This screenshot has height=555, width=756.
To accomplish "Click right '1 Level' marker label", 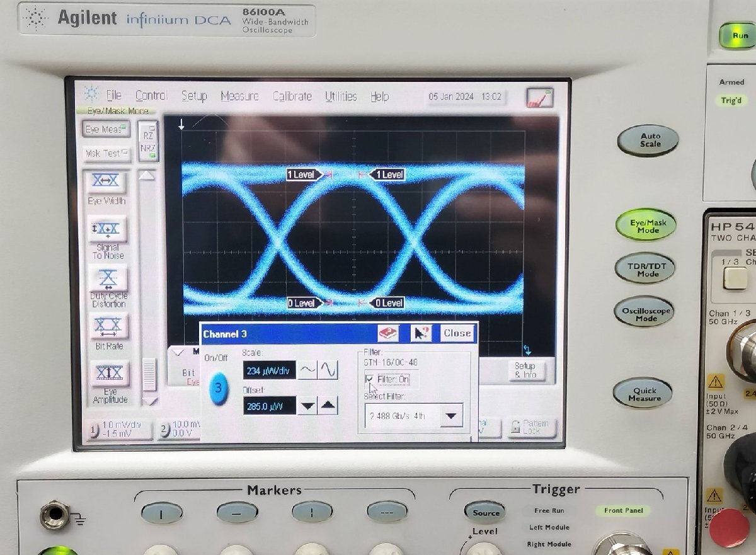I will pos(387,175).
